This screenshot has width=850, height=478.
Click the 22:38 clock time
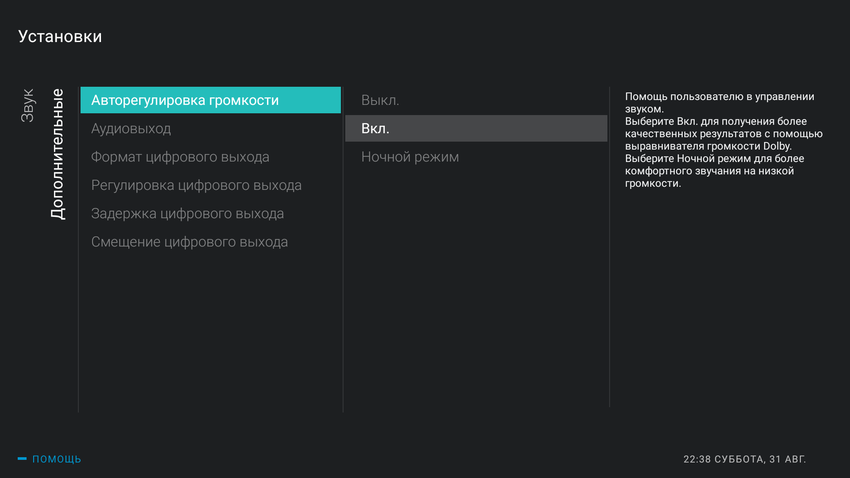tap(696, 460)
